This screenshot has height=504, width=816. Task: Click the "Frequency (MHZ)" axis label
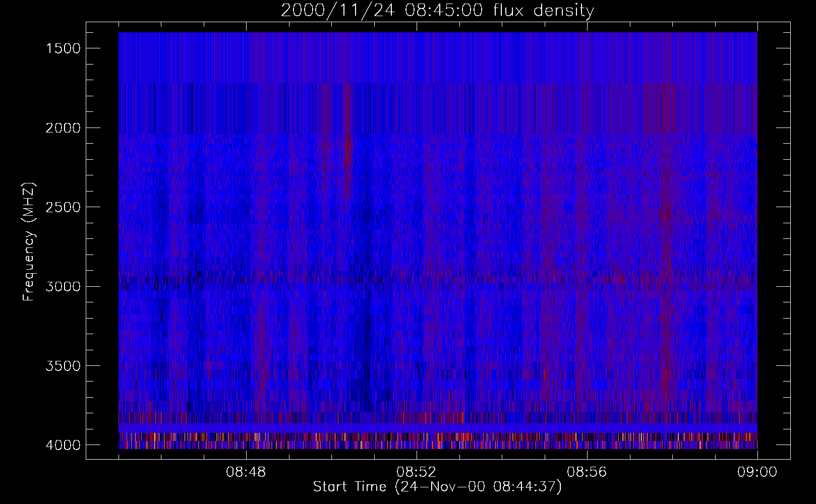[29, 242]
